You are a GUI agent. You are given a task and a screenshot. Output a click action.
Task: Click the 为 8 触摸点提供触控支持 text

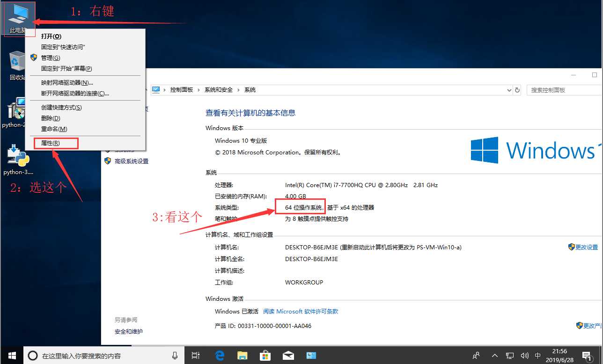point(317,218)
